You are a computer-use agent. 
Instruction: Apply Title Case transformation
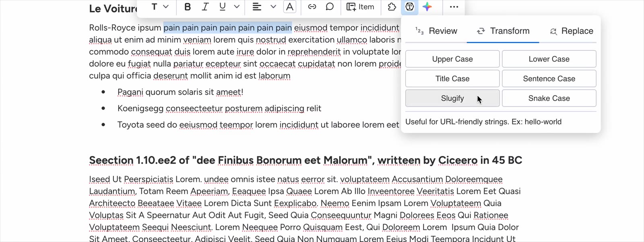(452, 79)
